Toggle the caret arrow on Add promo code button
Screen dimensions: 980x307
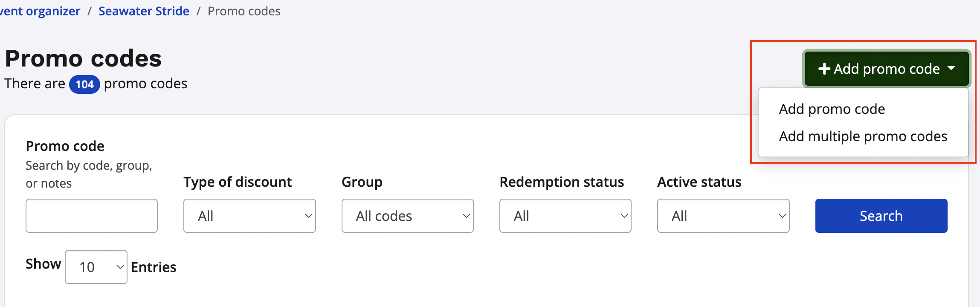(x=951, y=69)
